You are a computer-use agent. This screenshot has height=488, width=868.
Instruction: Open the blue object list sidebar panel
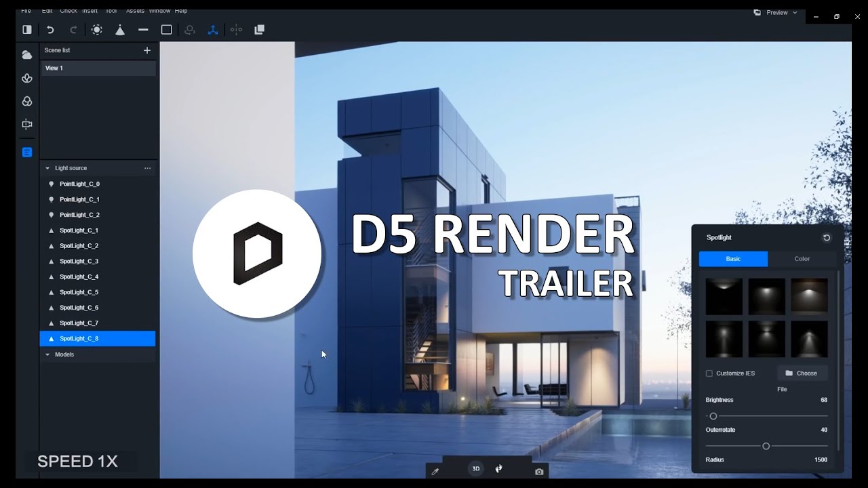[x=27, y=152]
